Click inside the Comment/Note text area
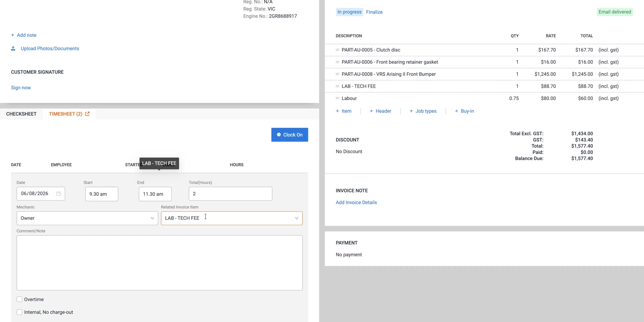The height and width of the screenshot is (322, 644). coord(160,263)
